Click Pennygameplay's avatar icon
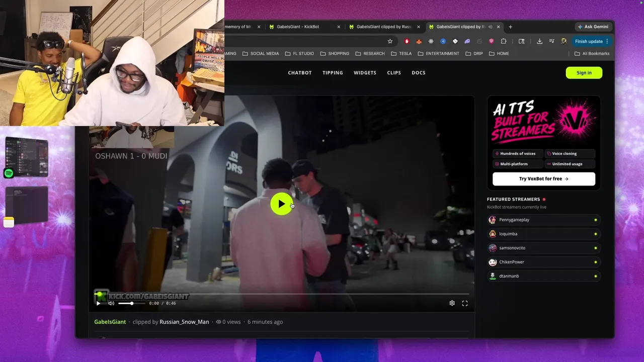 coord(493,220)
